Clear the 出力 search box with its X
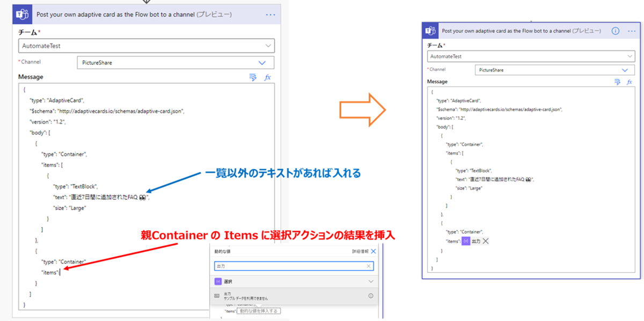Screen dimensions: 644x321 tap(369, 266)
